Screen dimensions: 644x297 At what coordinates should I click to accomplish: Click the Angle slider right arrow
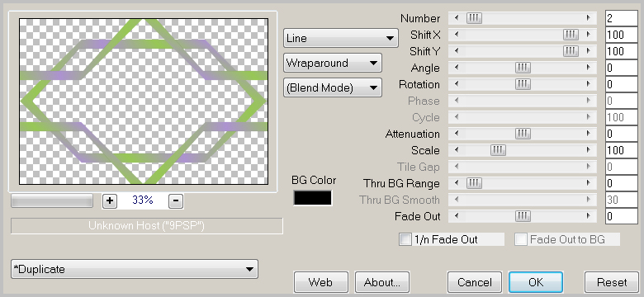coord(588,68)
